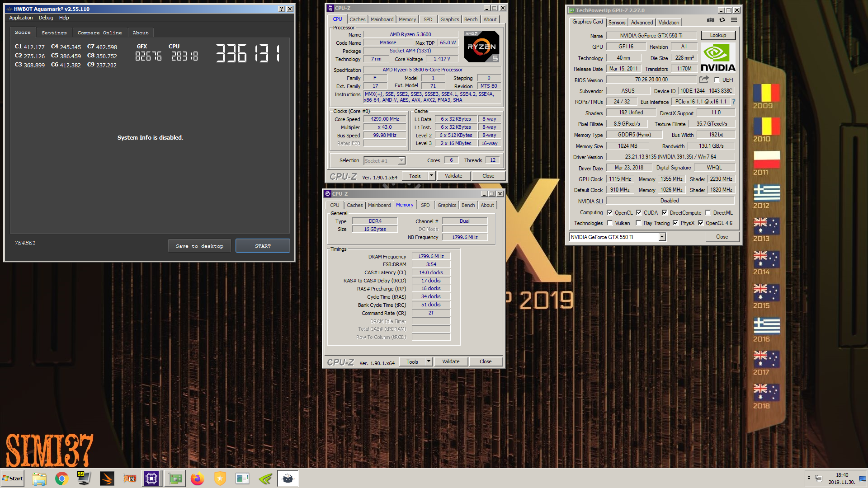This screenshot has width=868, height=488.
Task: Click Save to desktop button
Action: pos(199,246)
